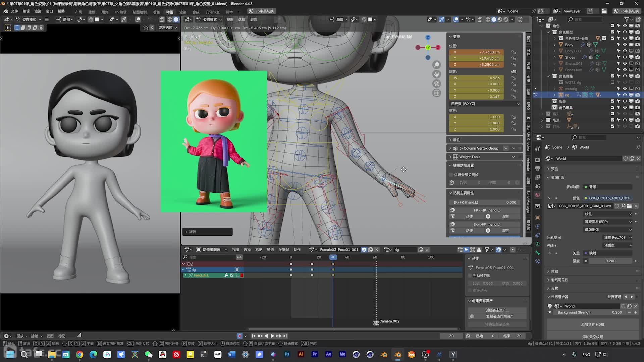Hide the Shoes object with eye icon
644x362 pixels.
point(625,57)
